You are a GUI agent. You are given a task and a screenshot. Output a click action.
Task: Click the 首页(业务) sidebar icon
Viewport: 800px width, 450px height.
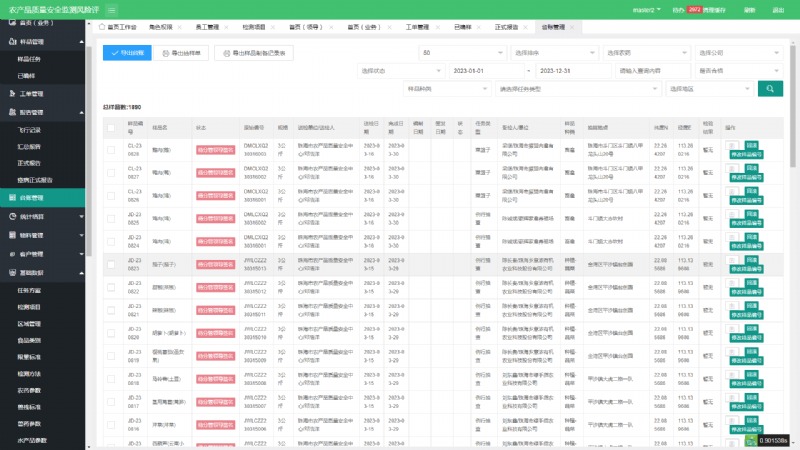pos(12,22)
